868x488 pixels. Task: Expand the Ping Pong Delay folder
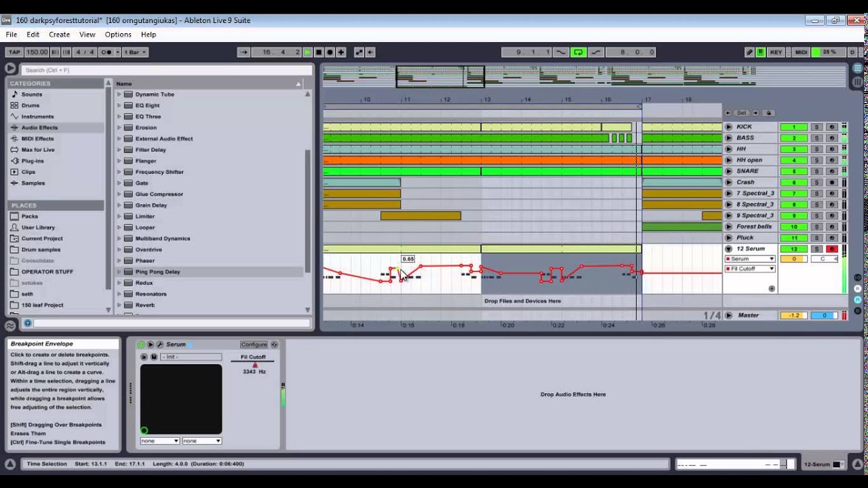point(119,272)
